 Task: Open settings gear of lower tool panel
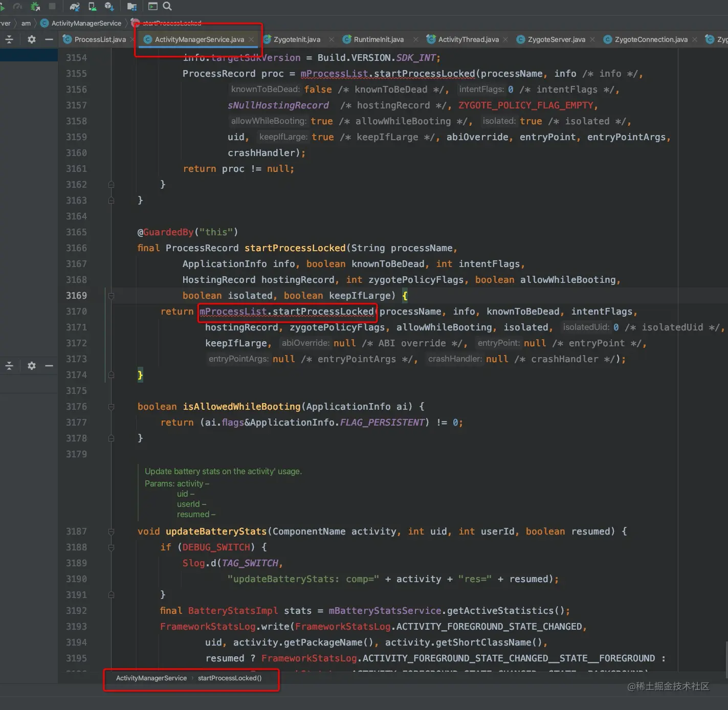(x=32, y=366)
